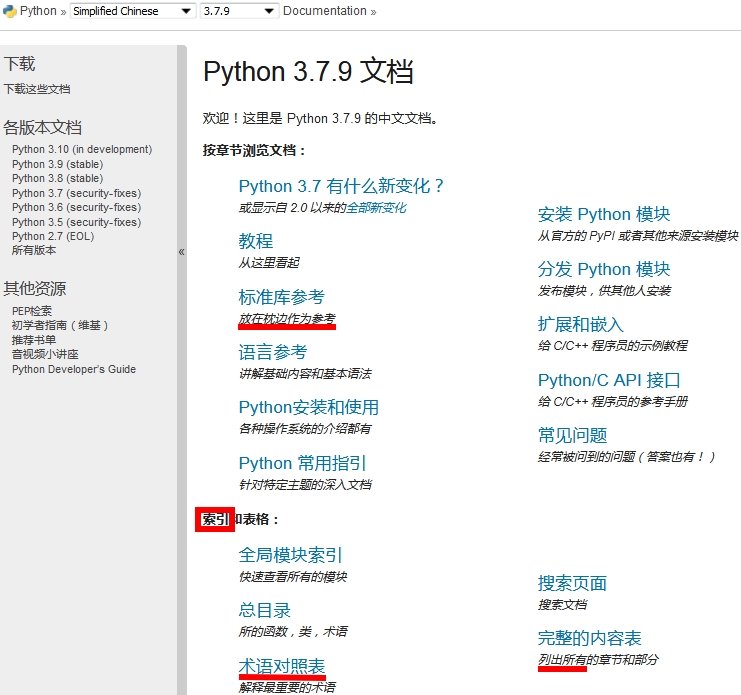Open the 3.7.9 version dropdown
The height and width of the screenshot is (695, 741).
[239, 11]
